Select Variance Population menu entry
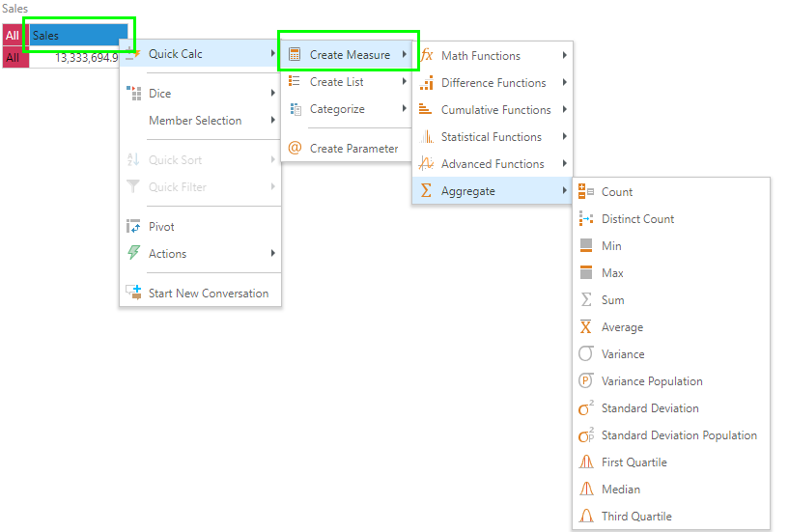 652,381
